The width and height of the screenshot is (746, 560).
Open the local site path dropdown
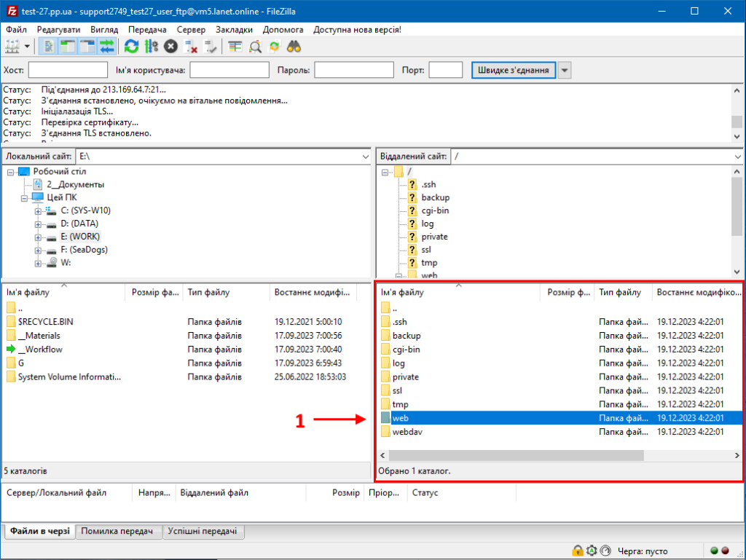click(x=365, y=157)
